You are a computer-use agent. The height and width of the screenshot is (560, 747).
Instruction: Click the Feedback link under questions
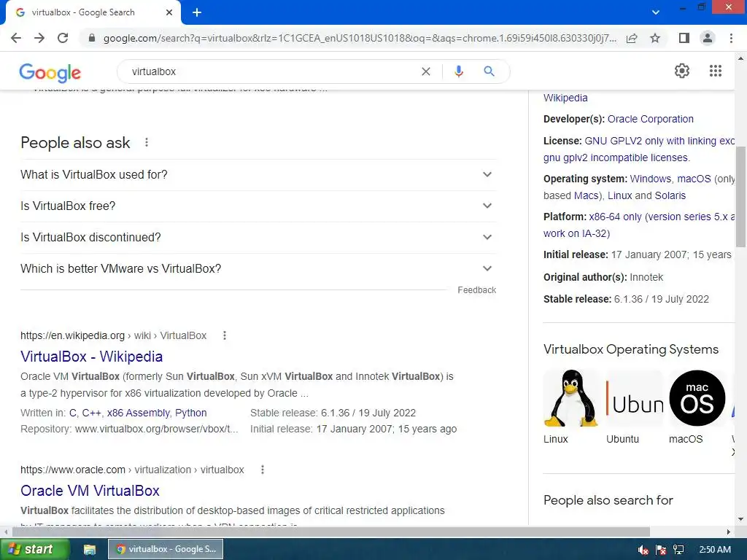476,290
